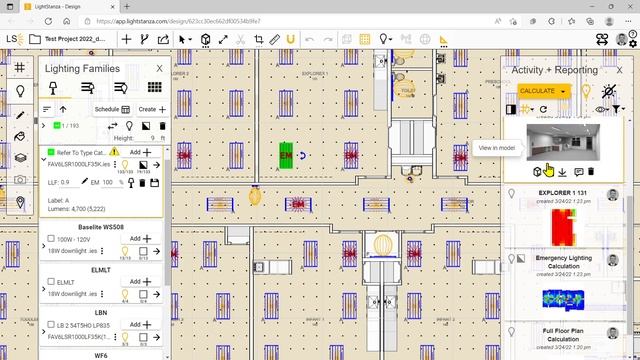Open the paint materials sidebar tool
Image resolution: width=640 pixels, height=360 pixels.
click(20, 136)
